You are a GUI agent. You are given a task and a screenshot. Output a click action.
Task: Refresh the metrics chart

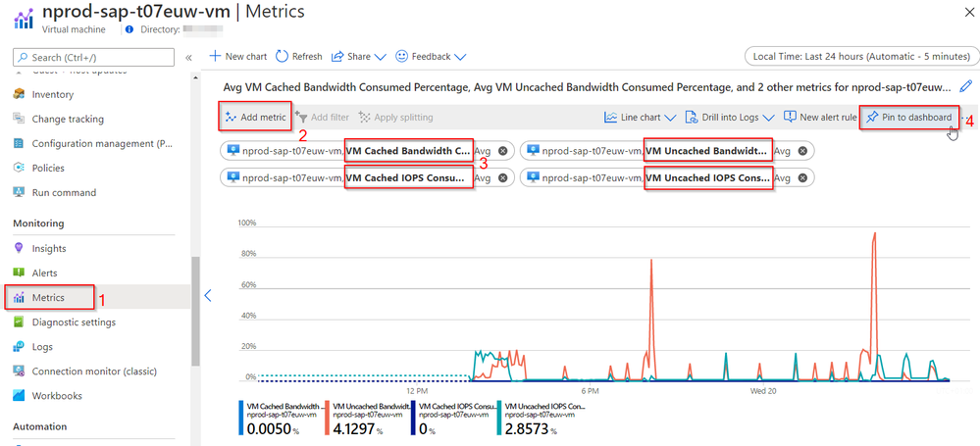[x=299, y=56]
